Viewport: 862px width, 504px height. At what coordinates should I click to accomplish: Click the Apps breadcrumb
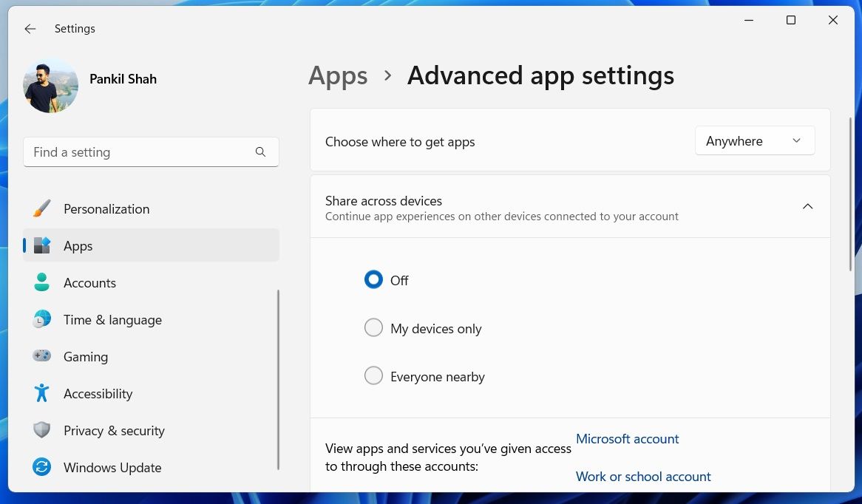[338, 76]
